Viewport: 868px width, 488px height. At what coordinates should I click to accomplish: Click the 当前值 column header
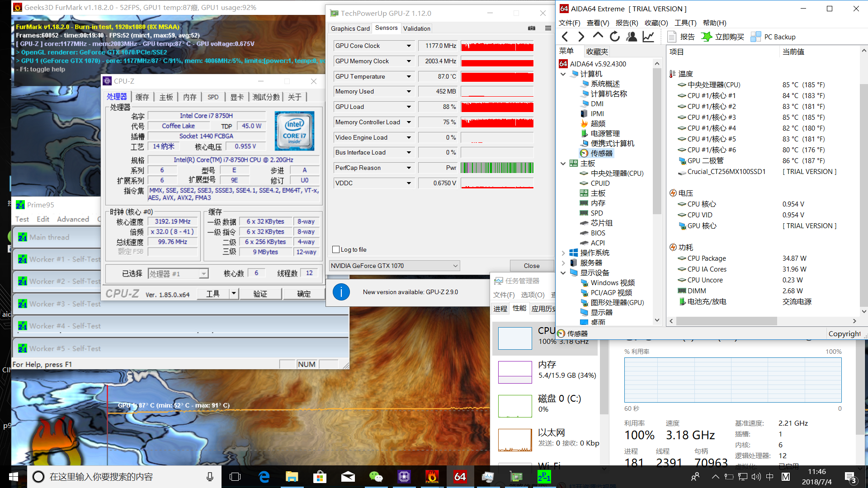[793, 52]
